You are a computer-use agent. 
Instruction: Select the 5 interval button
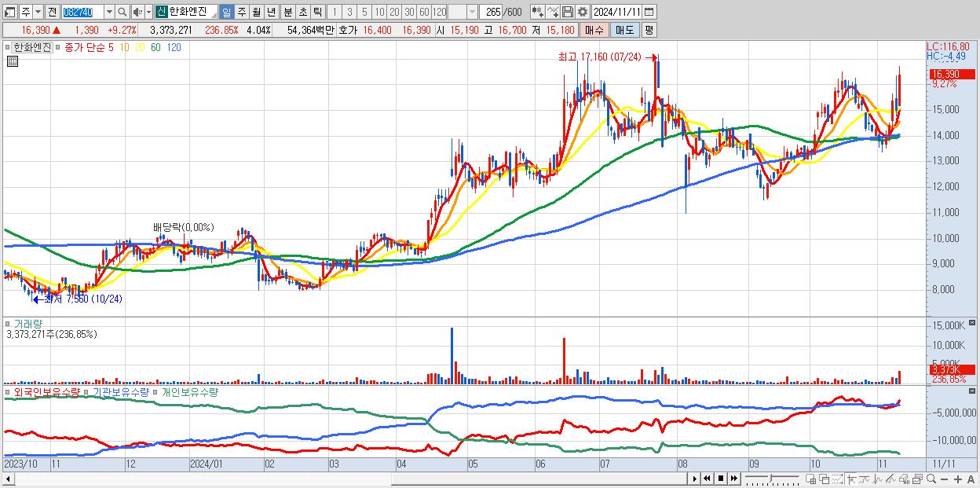364,12
